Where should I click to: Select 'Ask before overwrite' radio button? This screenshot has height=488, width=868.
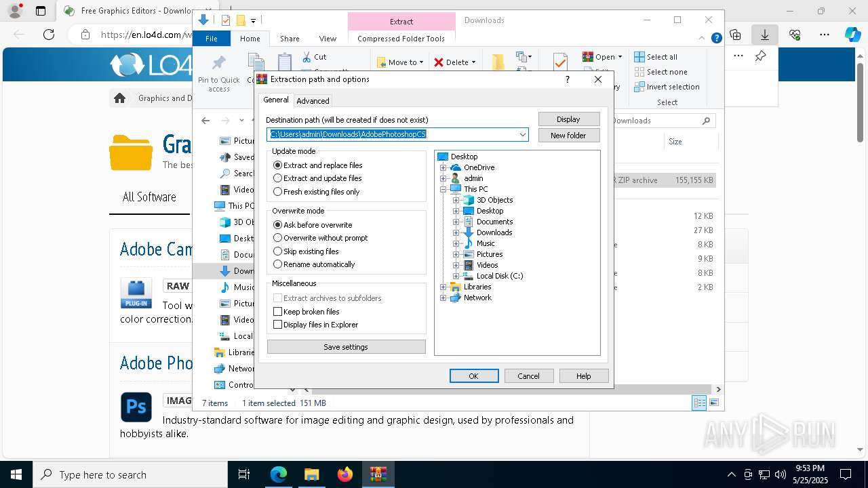277,224
